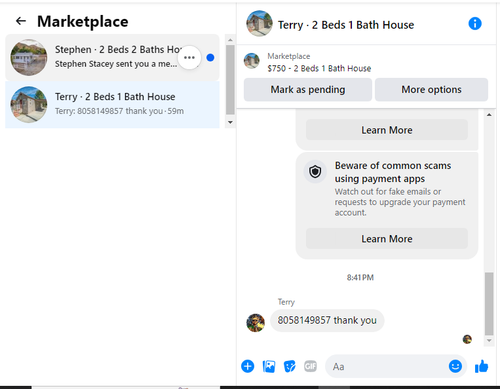Open more actions plus icon
This screenshot has width=500, height=389.
pos(248,366)
